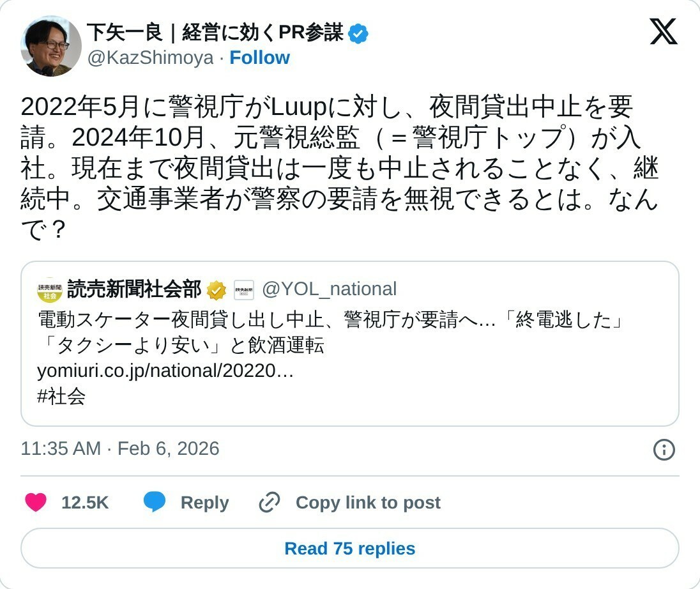Open the X logo in the corner

pyautogui.click(x=664, y=32)
